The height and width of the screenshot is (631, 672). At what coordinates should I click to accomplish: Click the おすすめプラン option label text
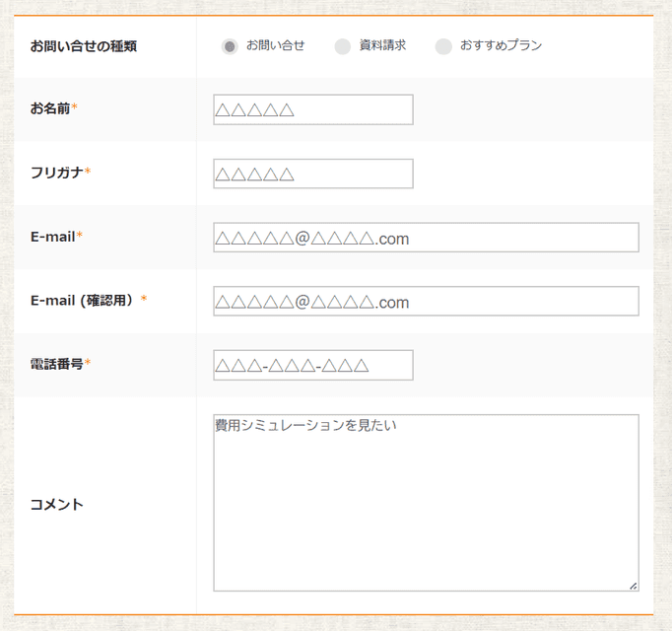click(x=501, y=45)
